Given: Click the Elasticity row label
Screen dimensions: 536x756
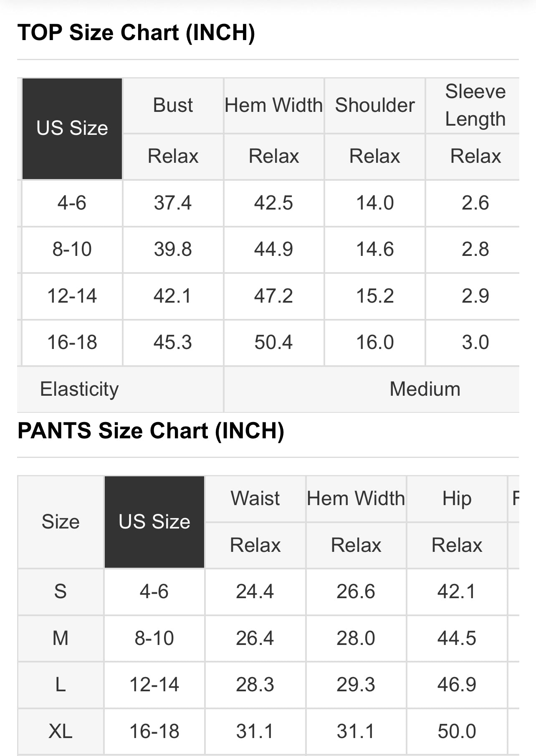Looking at the screenshot, I should pyautogui.click(x=79, y=389).
